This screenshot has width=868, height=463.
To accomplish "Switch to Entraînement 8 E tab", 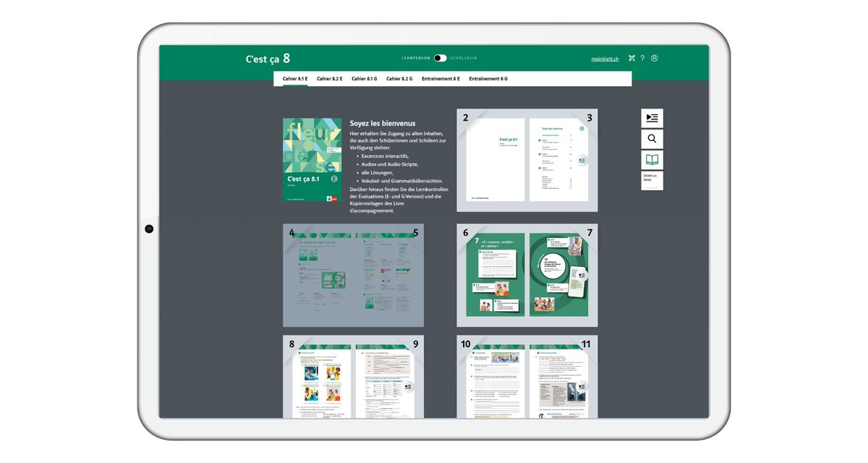I will click(x=441, y=78).
